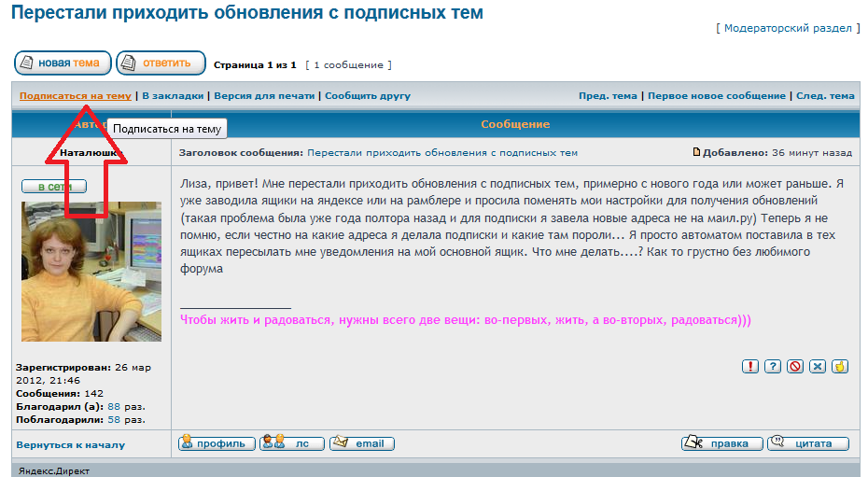Click the в сети online status badge
Viewport: 868px width, 477px height.
point(54,187)
